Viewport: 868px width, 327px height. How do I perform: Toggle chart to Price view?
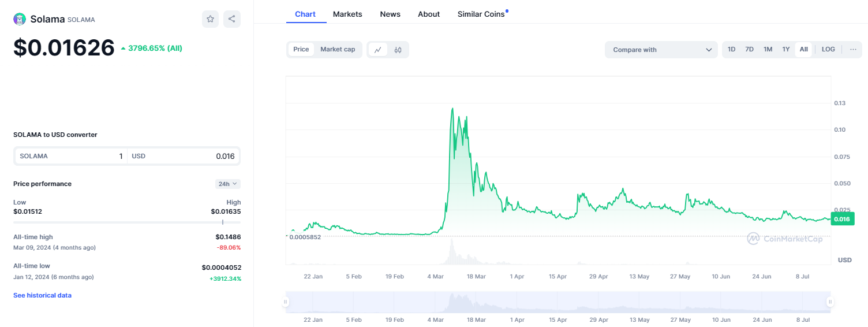coord(301,50)
